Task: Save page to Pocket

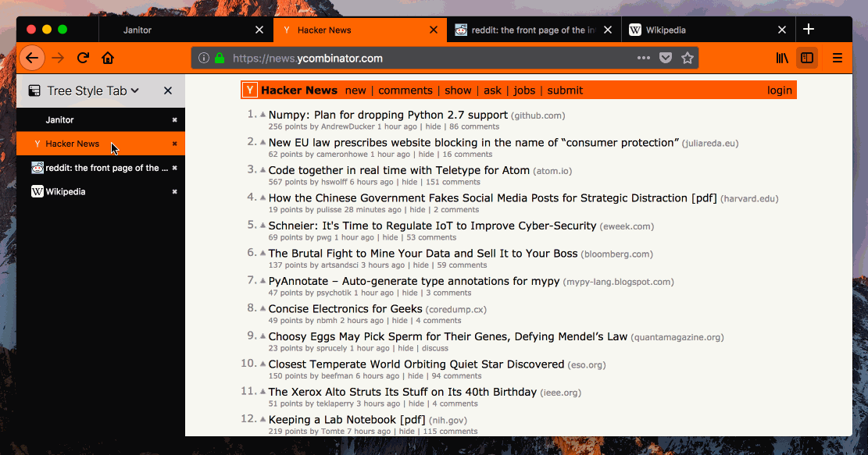Action: pos(666,58)
